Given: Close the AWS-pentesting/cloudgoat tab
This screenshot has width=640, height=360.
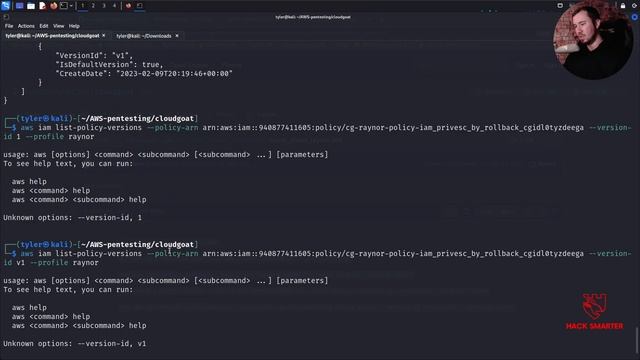Looking at the screenshot, I should pos(104,36).
